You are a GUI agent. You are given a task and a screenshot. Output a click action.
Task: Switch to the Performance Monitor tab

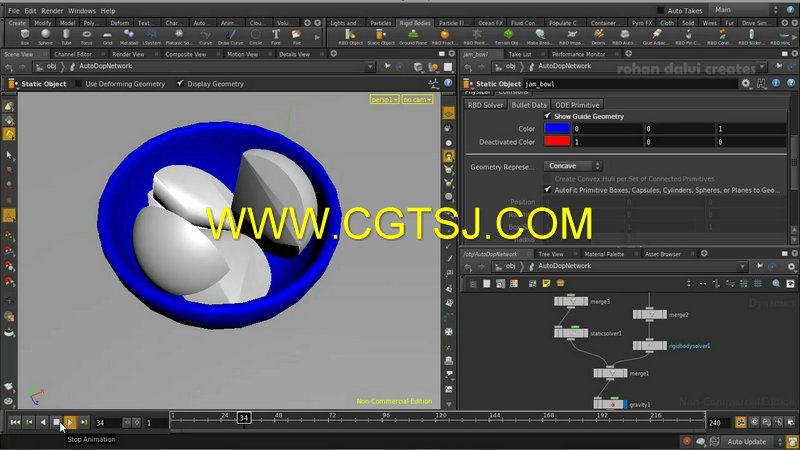[578, 54]
